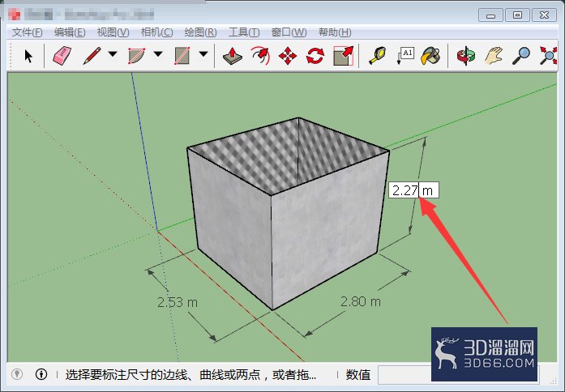Pick the pink Eraser tool
The width and height of the screenshot is (565, 392).
click(62, 56)
